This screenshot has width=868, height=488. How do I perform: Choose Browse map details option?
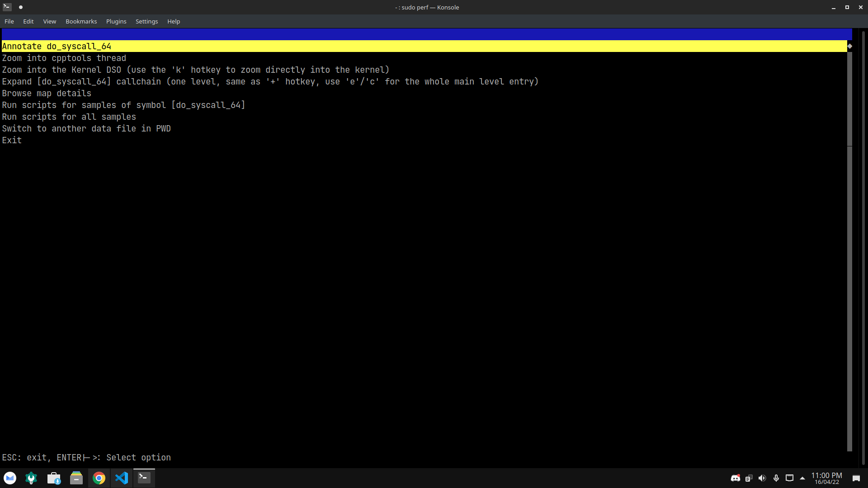click(47, 93)
